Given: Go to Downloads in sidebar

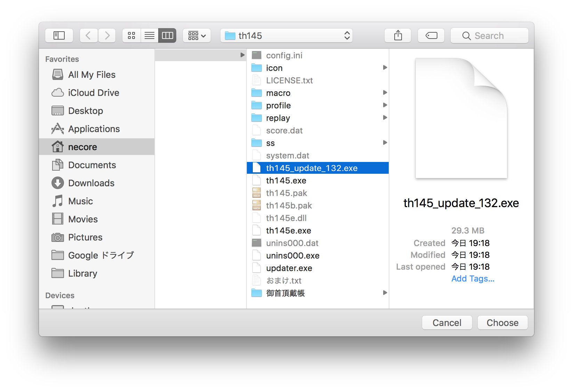Looking at the screenshot, I should point(91,183).
